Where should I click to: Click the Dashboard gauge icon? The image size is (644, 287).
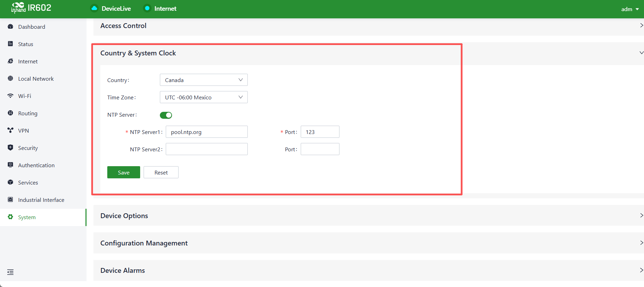pyautogui.click(x=10, y=27)
